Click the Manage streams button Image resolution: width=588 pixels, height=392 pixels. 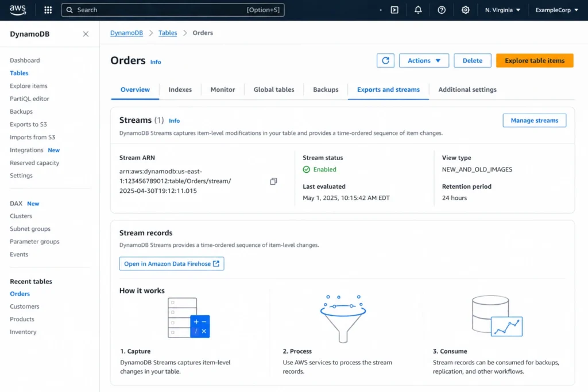tap(534, 121)
